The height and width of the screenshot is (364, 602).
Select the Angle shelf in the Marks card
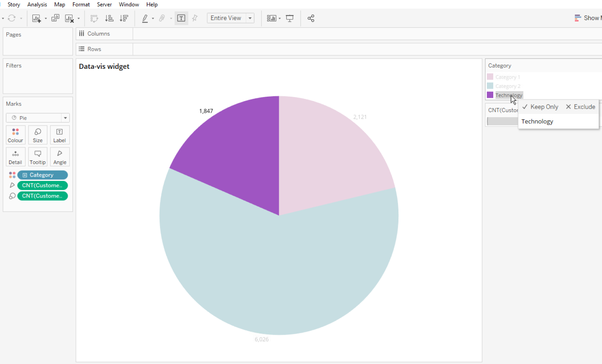pos(59,156)
